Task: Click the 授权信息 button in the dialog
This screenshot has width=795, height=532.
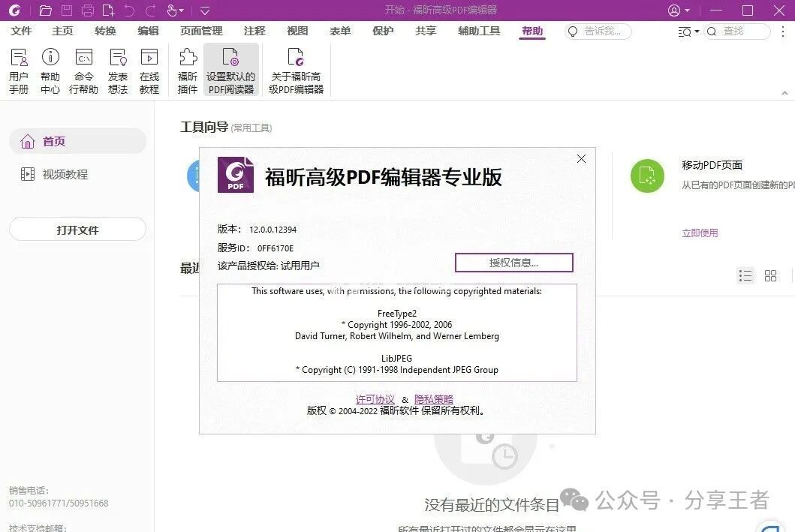Action: click(513, 263)
